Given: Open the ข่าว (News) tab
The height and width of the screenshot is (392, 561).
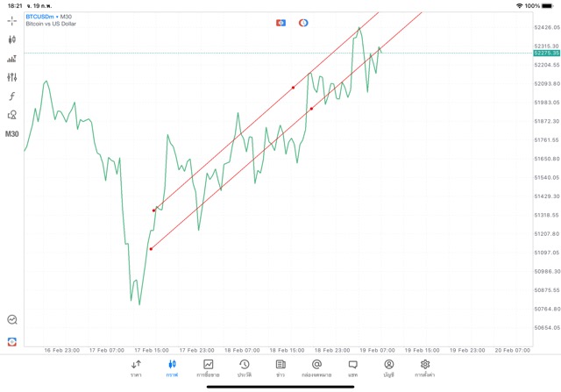Looking at the screenshot, I should click(x=280, y=368).
